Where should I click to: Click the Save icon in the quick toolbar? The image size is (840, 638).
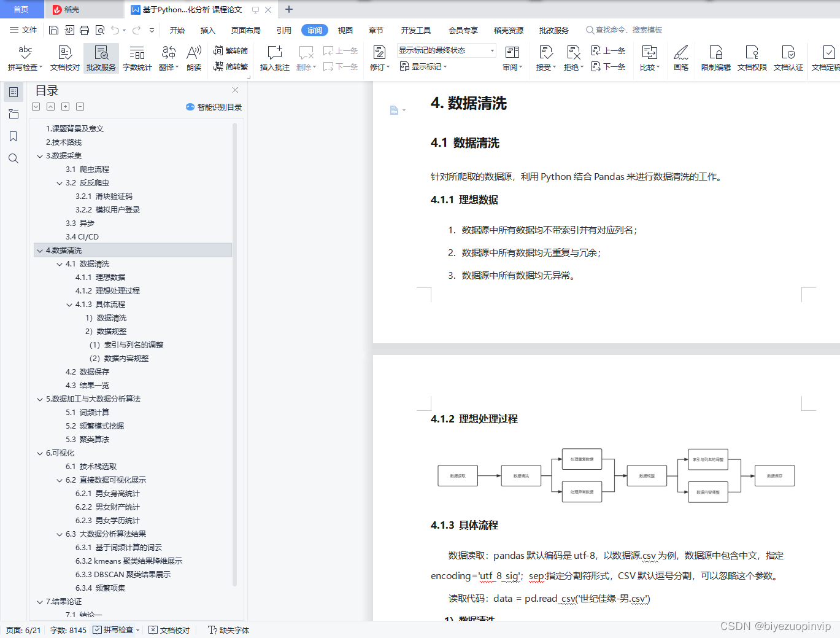tap(53, 30)
